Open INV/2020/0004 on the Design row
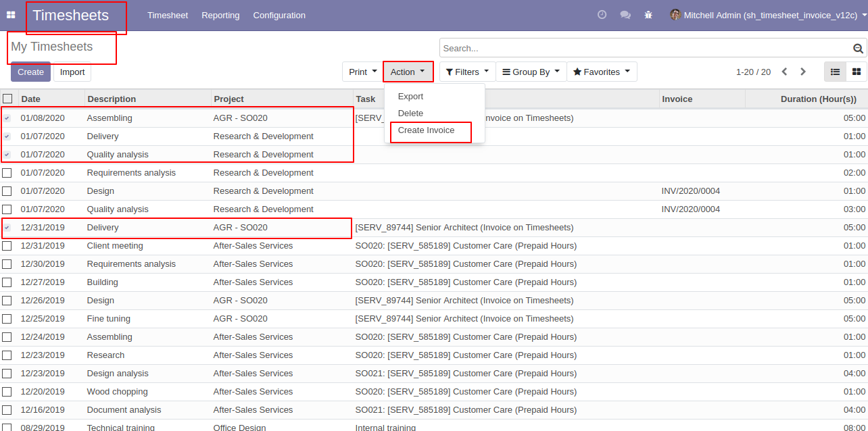This screenshot has height=431, width=868. tap(691, 191)
